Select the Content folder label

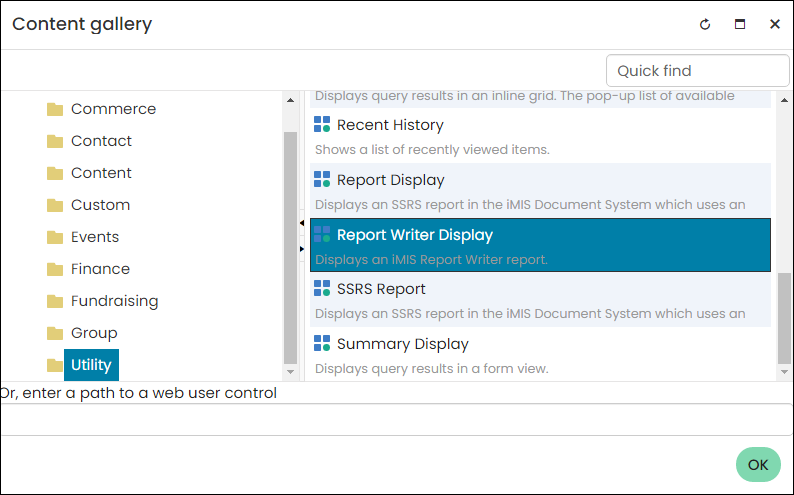click(x=101, y=173)
